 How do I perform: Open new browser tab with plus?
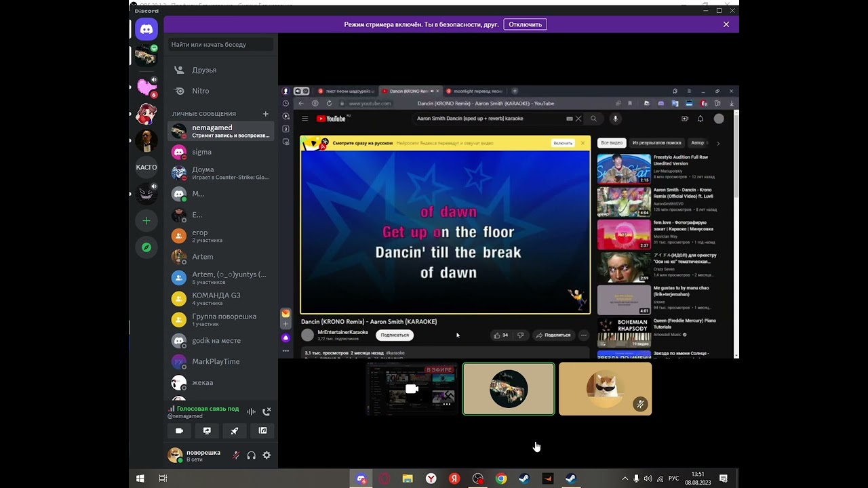515,91
